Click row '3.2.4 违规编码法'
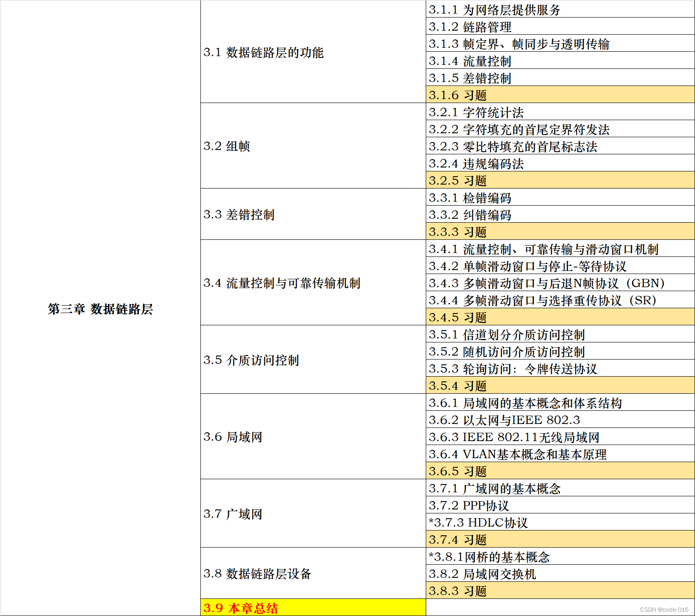Image resolution: width=695 pixels, height=616 pixels. tap(560, 163)
